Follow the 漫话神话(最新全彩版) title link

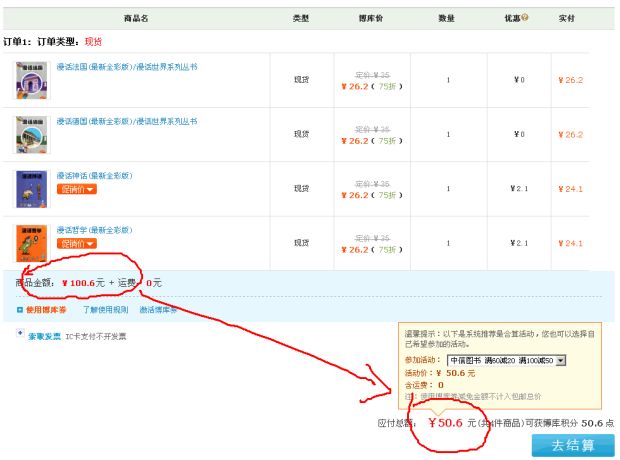(94, 175)
